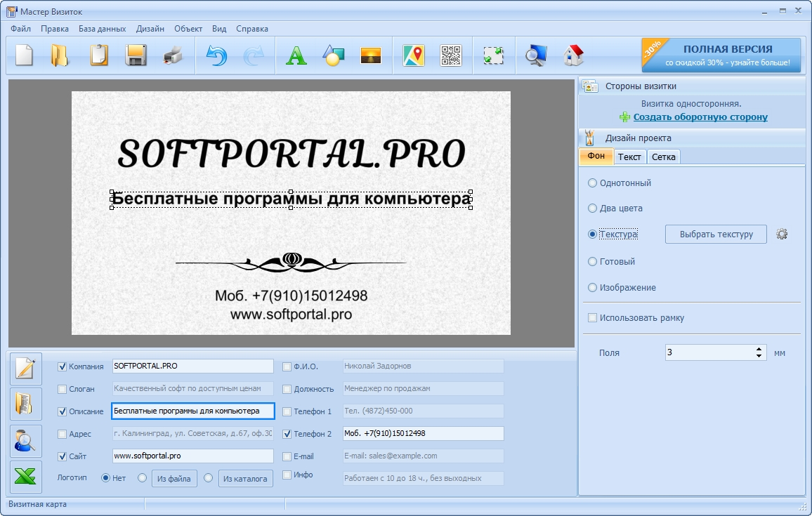Viewport: 812px width, 516px height.
Task: Click the Создать оборотную сторону link
Action: coord(700,117)
